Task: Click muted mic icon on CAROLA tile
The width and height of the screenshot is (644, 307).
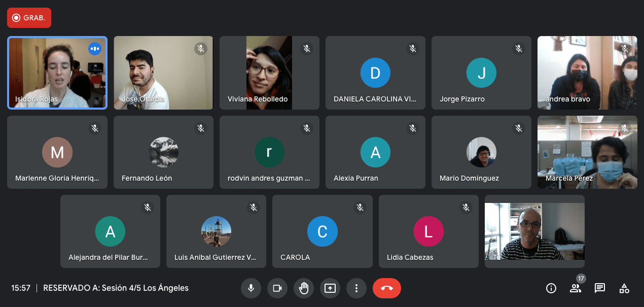Action: (360, 208)
